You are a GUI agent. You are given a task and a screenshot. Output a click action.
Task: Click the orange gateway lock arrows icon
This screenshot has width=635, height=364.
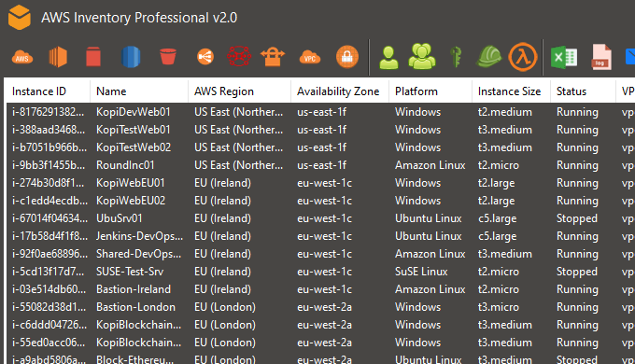click(273, 57)
